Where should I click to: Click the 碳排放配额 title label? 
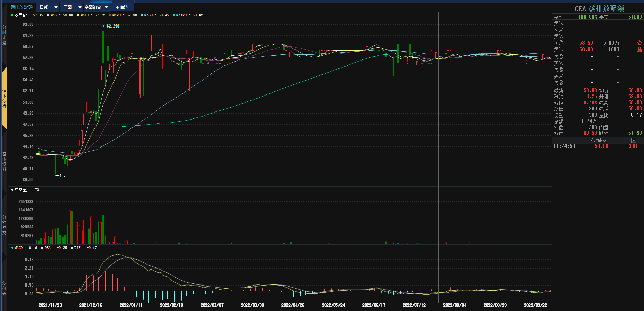[x=21, y=7]
